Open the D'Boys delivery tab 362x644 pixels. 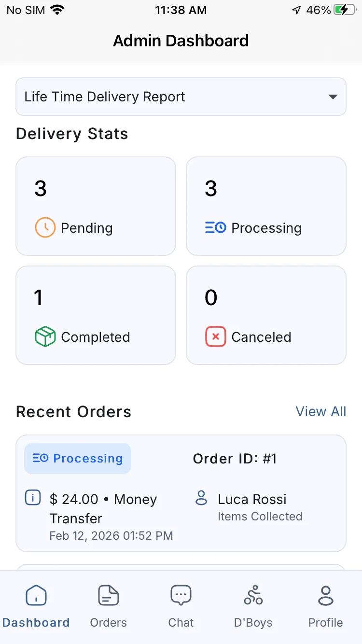[253, 606]
